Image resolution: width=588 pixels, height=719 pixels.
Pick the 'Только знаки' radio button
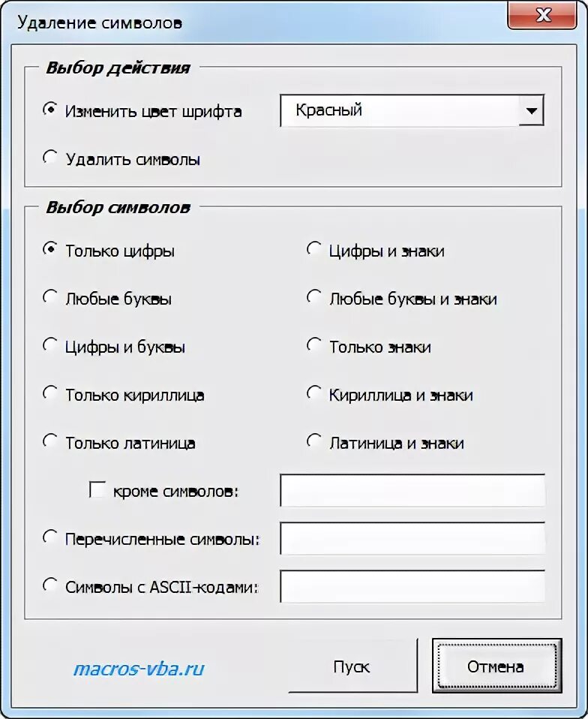[313, 344]
